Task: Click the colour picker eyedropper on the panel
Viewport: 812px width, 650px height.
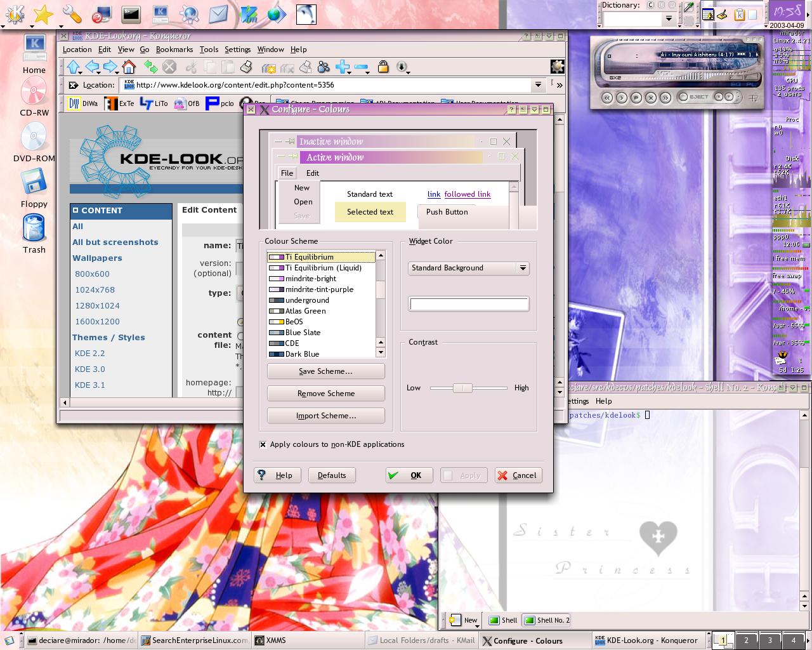Action: pyautogui.click(x=688, y=8)
